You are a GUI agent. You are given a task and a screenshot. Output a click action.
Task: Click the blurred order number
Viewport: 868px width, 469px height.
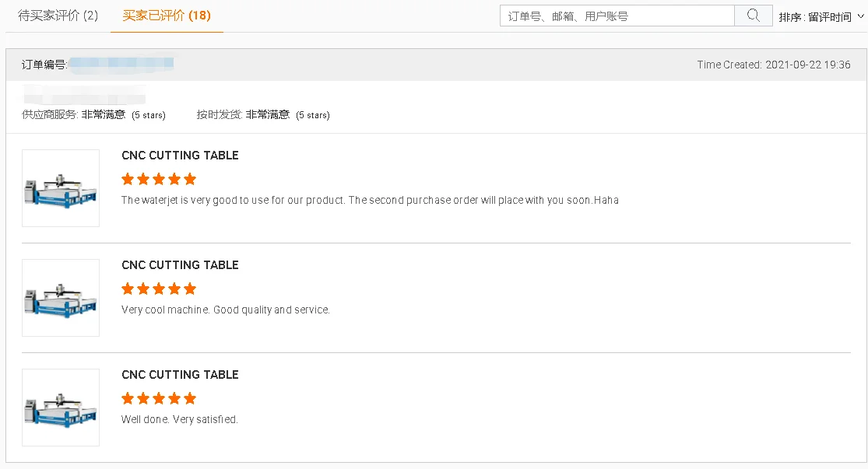coord(121,64)
